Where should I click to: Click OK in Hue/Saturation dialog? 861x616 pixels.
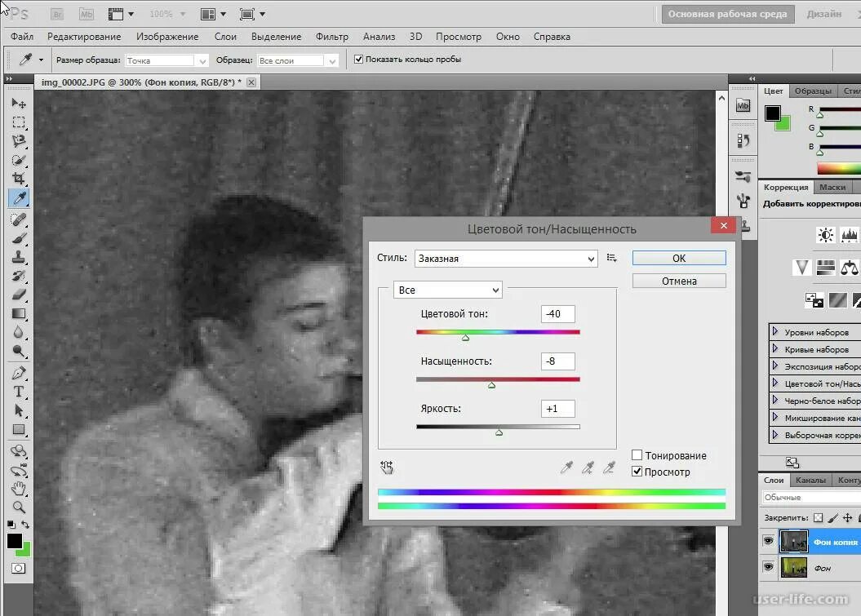(679, 258)
